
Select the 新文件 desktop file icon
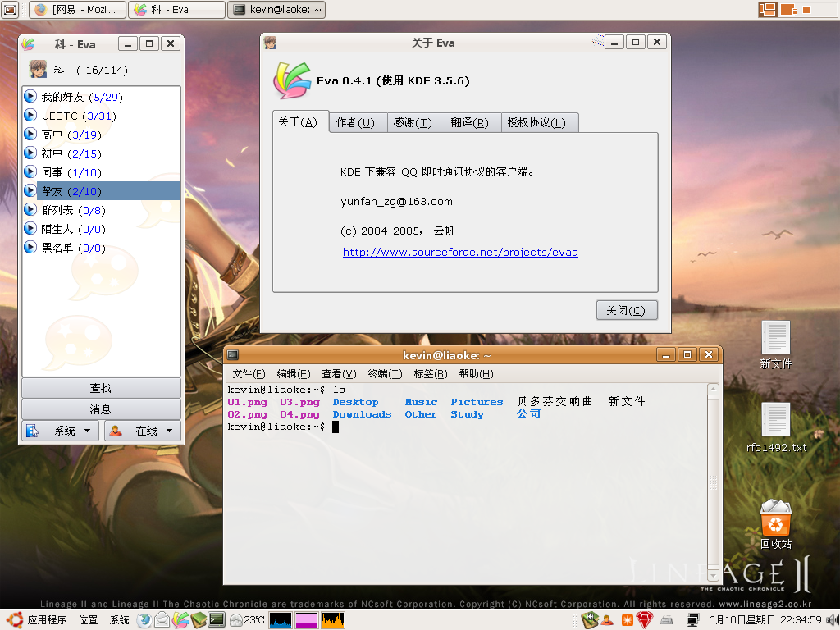click(x=776, y=345)
